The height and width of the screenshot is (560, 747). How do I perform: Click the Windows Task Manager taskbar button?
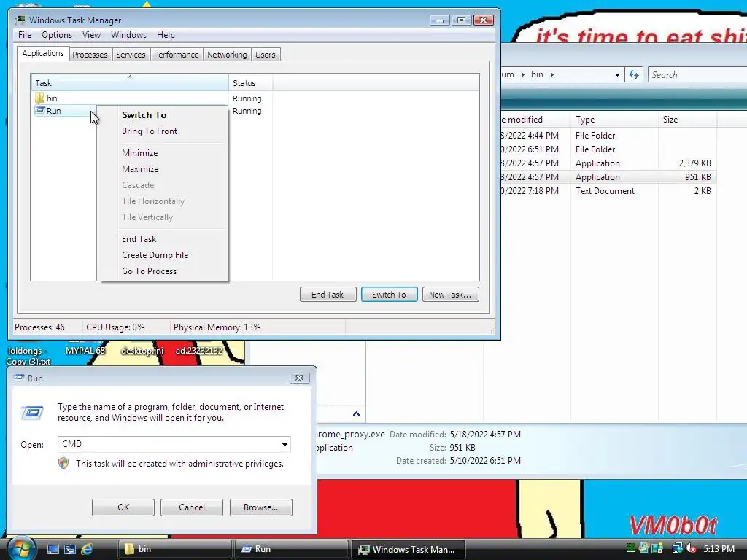(408, 549)
